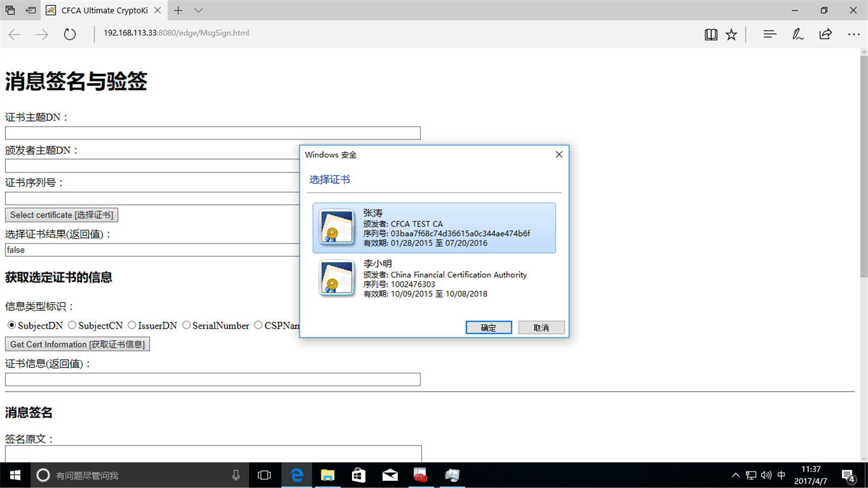Image resolution: width=868 pixels, height=488 pixels.
Task: Add page to favorites star icon
Action: pos(731,34)
